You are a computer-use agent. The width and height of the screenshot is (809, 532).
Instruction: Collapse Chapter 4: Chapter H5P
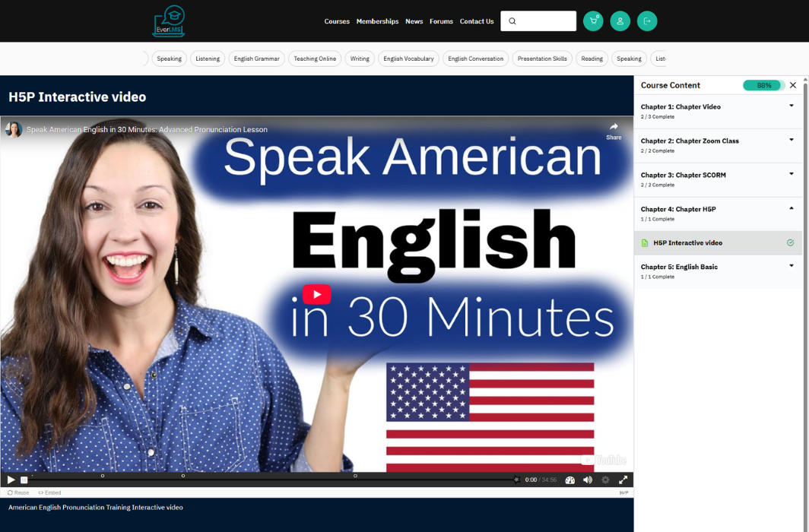(791, 209)
